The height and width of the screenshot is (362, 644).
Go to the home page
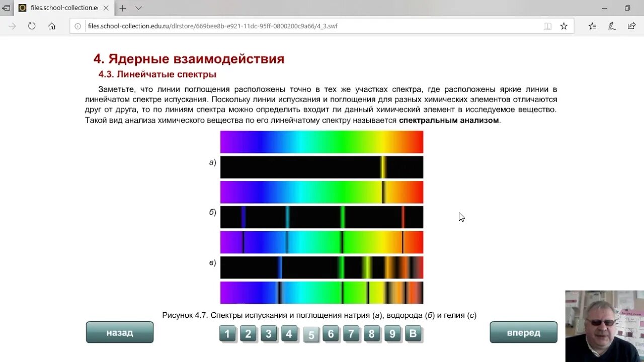pyautogui.click(x=52, y=26)
